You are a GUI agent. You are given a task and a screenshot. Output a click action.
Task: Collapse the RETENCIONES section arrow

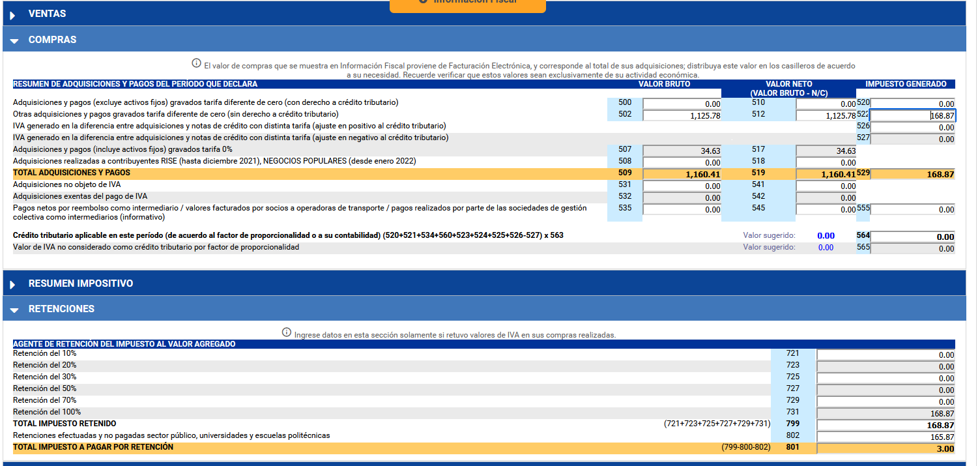14,310
